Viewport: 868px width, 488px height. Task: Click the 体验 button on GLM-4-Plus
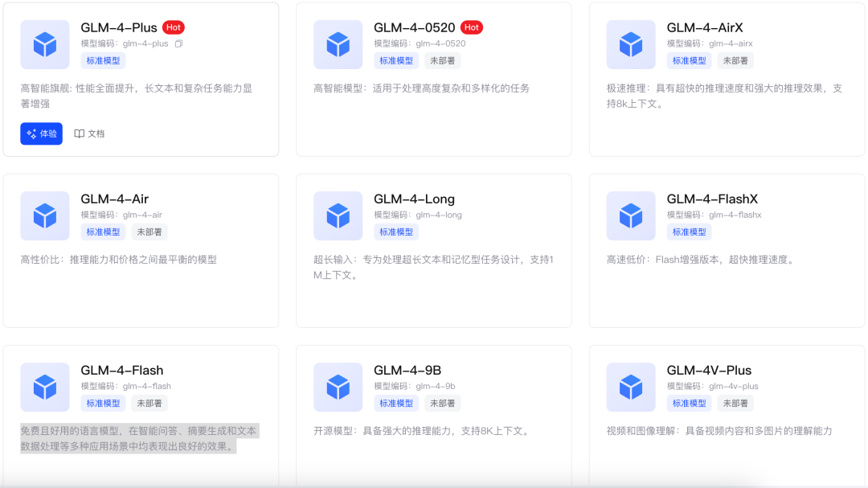point(41,133)
